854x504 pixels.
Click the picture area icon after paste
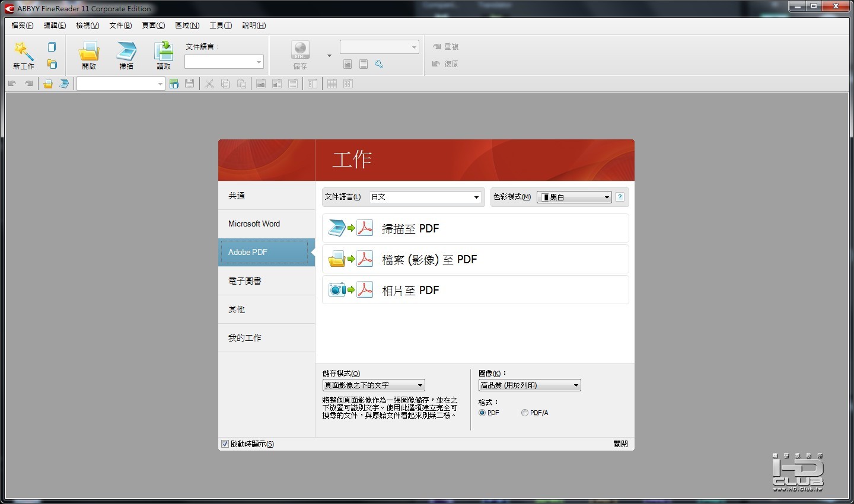(x=261, y=84)
